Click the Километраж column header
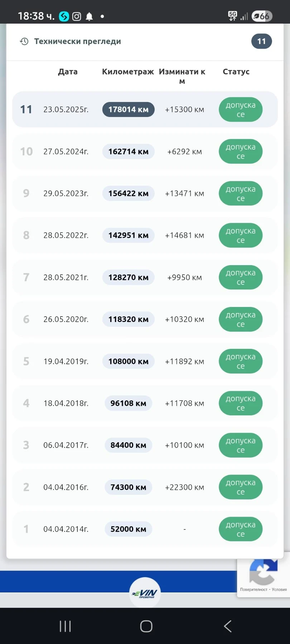This screenshot has height=644, width=290. 128,72
